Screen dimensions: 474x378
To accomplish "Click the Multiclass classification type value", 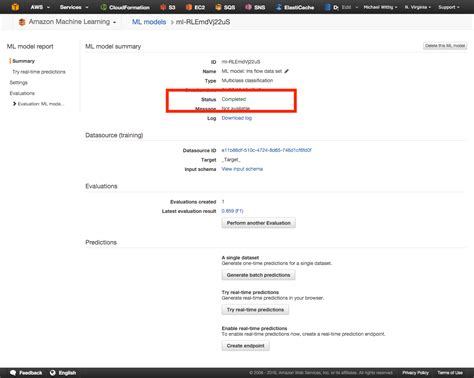I will (x=247, y=80).
